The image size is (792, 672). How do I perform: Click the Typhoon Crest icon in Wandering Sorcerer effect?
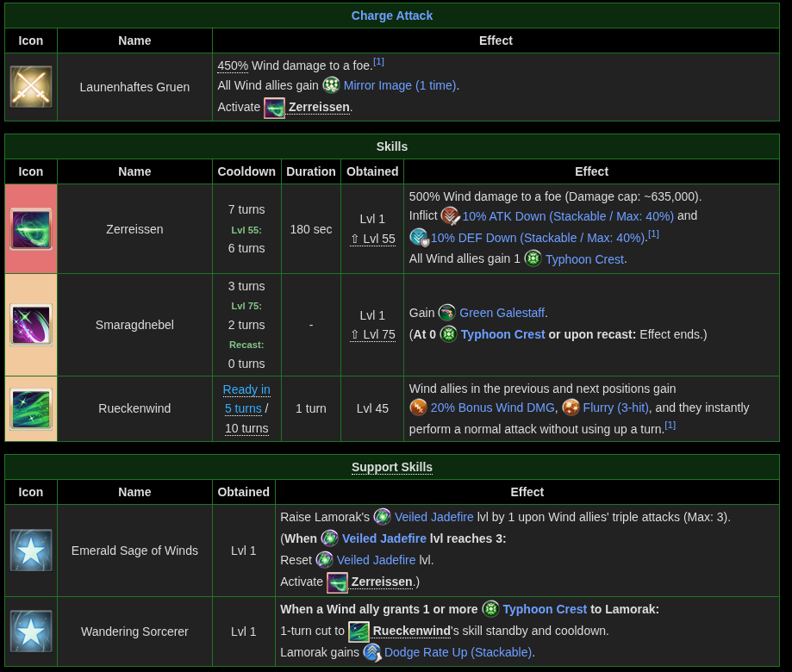pos(490,609)
